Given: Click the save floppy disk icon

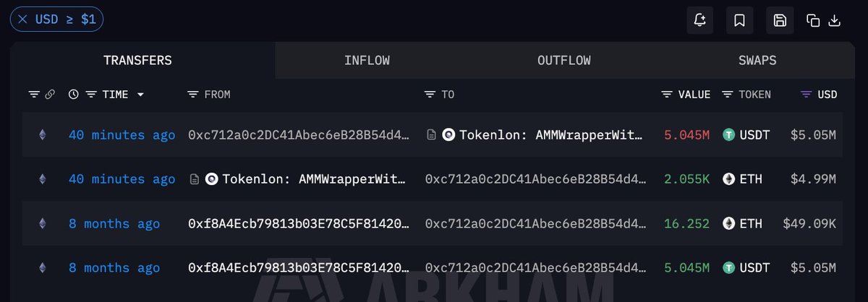Looking at the screenshot, I should click(x=780, y=20).
